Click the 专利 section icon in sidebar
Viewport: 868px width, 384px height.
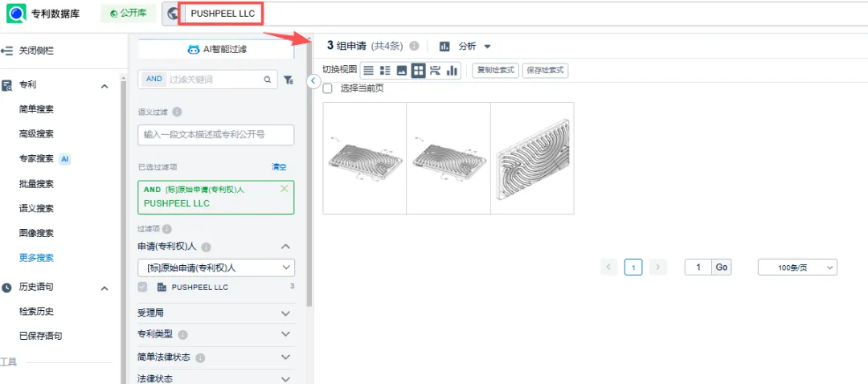point(6,86)
